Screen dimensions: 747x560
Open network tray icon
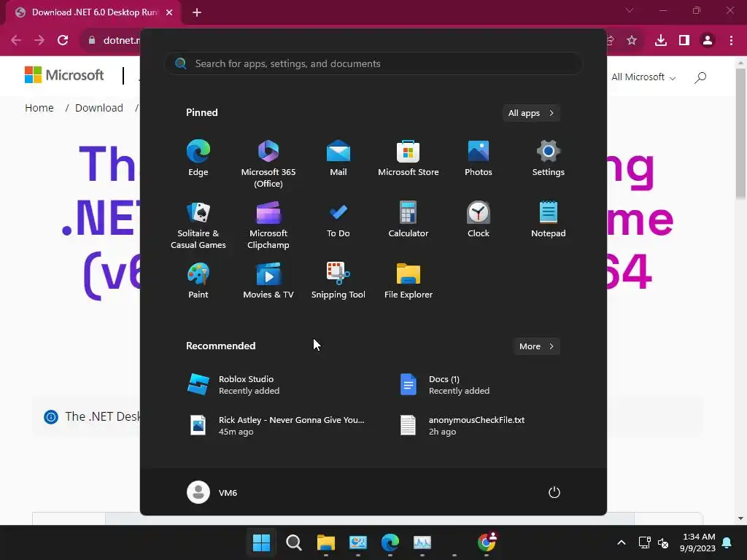[x=644, y=542]
